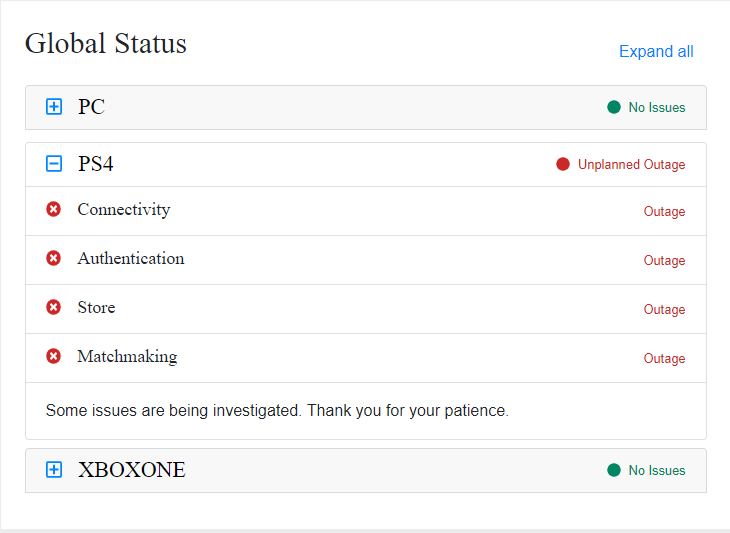
Task: Expand the PC platform section
Action: click(x=54, y=107)
